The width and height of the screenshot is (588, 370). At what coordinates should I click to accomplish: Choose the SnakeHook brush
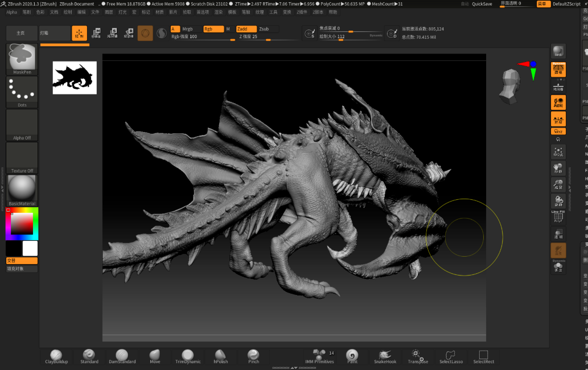(385, 356)
